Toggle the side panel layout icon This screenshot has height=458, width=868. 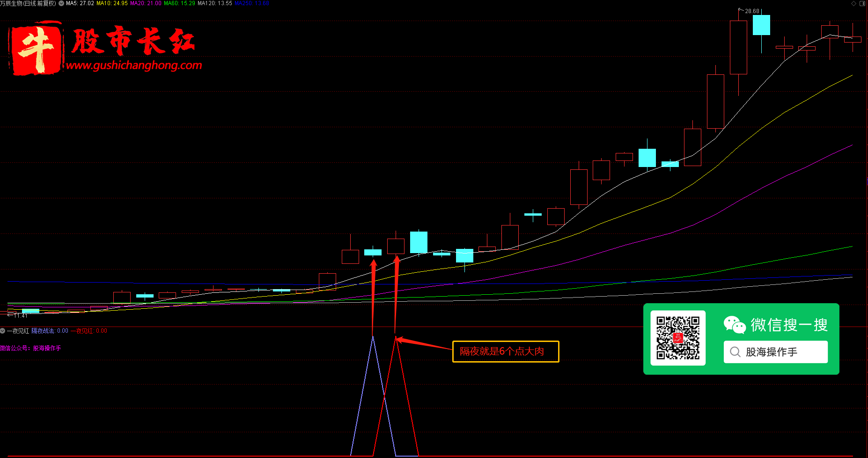[862, 3]
